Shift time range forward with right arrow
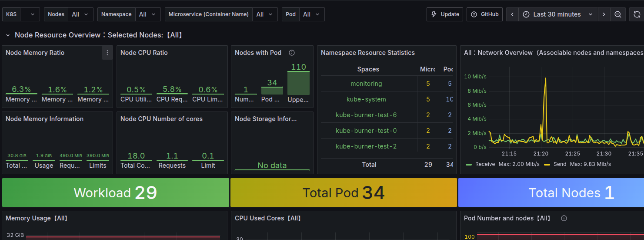Viewport: 644px width, 240px height. (604, 14)
